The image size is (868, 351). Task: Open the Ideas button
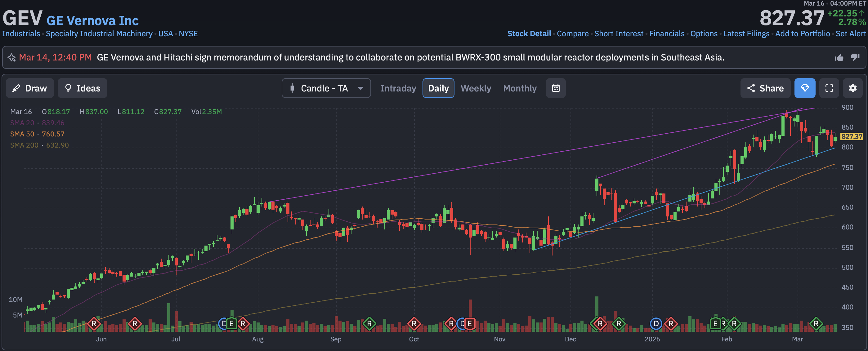[x=82, y=88]
